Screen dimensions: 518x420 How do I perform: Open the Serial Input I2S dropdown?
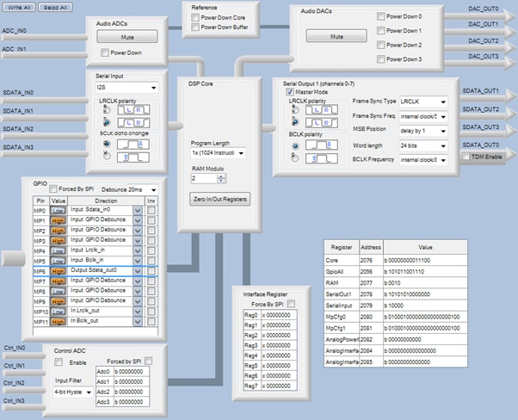126,88
